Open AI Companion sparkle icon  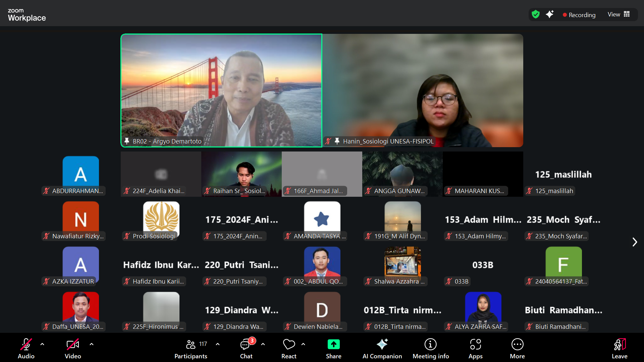[x=382, y=345]
